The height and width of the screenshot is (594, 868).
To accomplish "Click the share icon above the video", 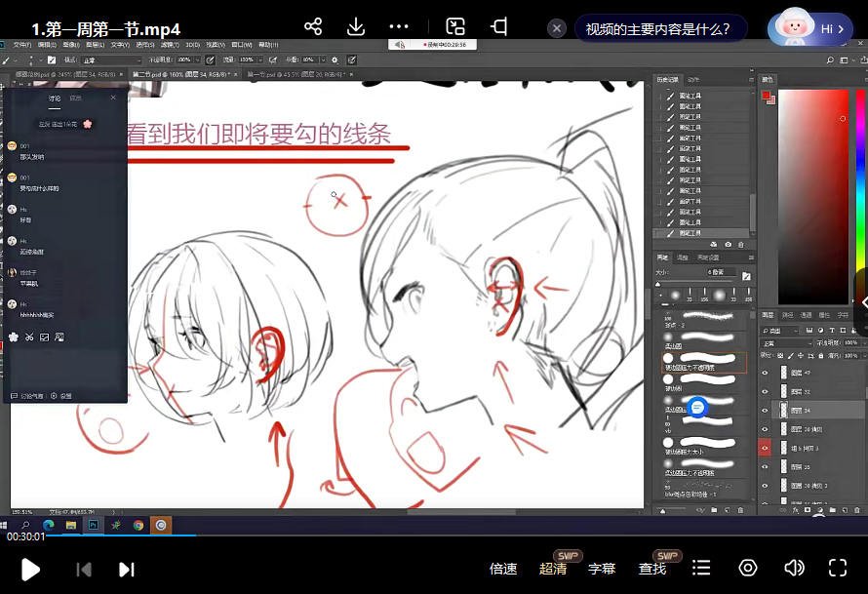I will [x=312, y=26].
